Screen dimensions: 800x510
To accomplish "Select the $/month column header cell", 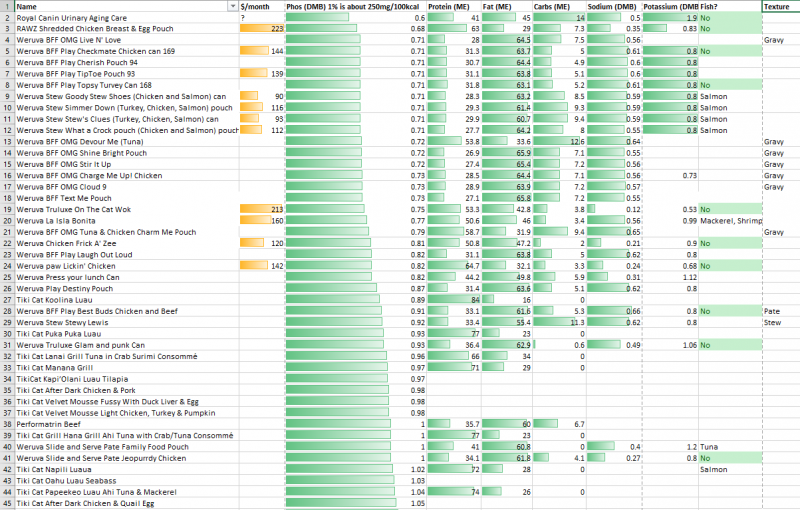I will point(261,6).
